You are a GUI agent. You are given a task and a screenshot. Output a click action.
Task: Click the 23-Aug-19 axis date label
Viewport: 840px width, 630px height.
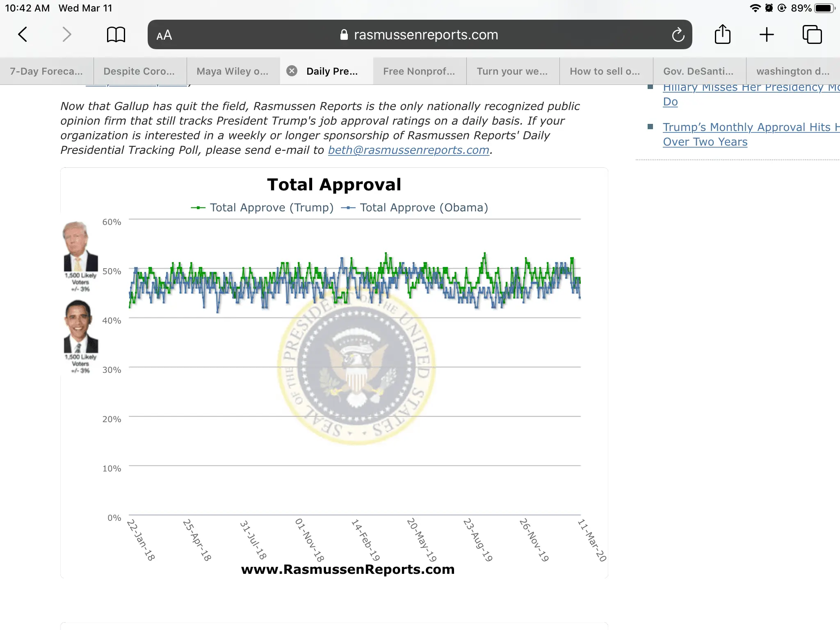(x=478, y=540)
